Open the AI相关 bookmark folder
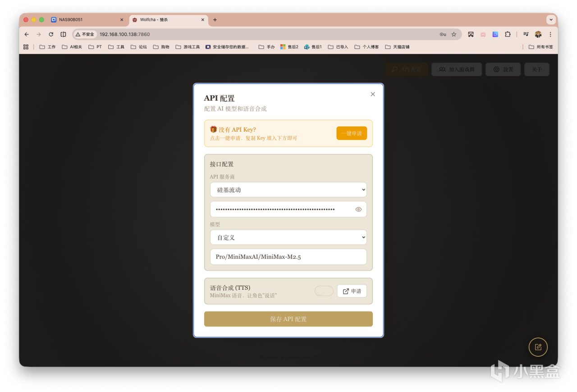This screenshot has height=392, width=577. click(72, 47)
